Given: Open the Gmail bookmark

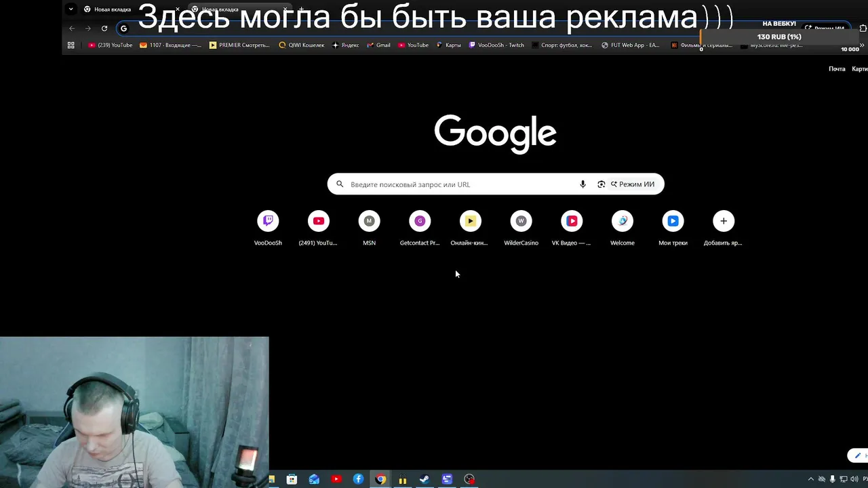Looking at the screenshot, I should 378,45.
